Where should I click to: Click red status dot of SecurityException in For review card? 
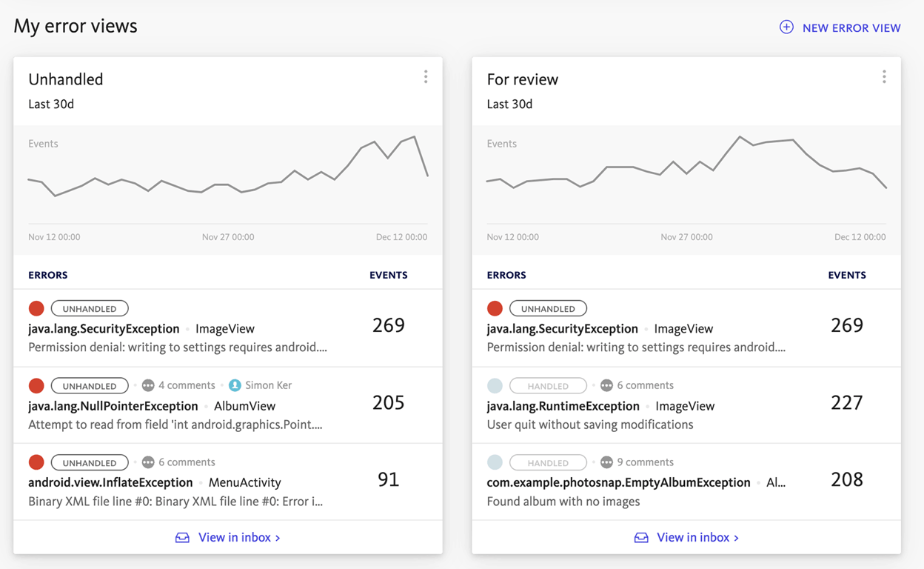coord(495,308)
